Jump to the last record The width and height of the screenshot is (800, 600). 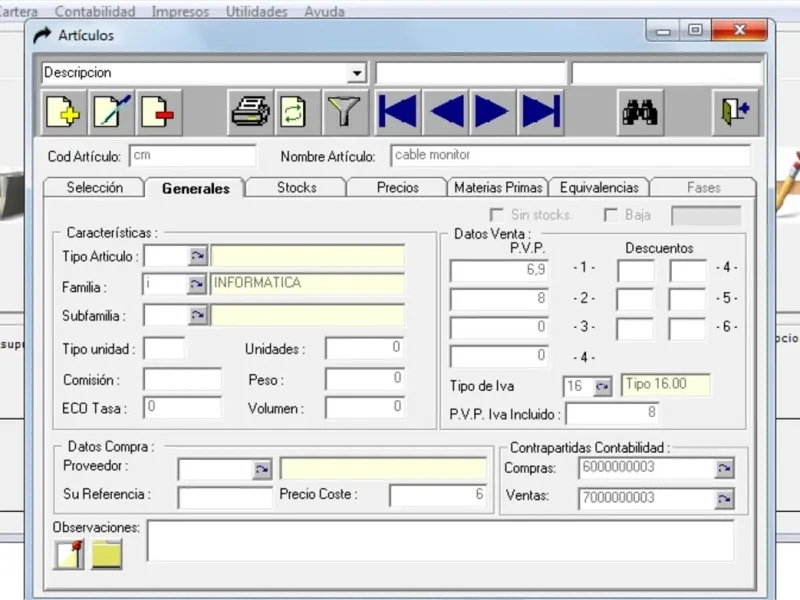coord(541,112)
